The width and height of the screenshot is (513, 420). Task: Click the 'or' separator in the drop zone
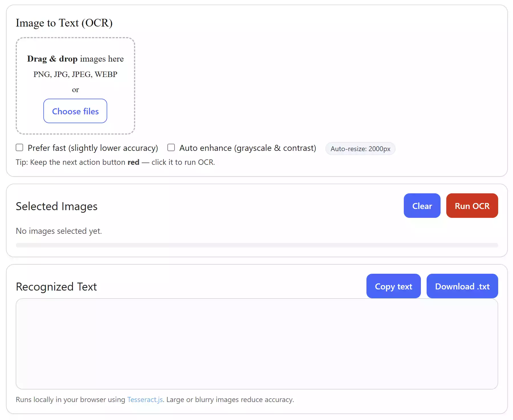point(75,90)
